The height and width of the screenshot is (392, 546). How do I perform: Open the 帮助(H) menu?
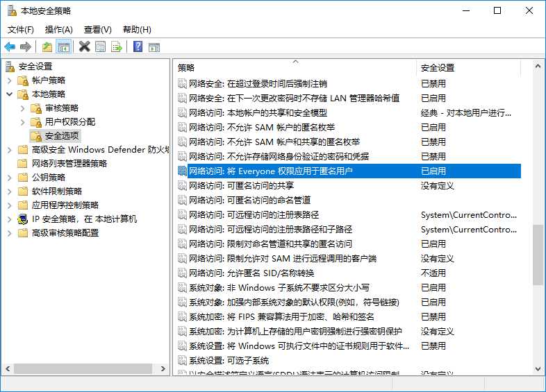click(137, 30)
